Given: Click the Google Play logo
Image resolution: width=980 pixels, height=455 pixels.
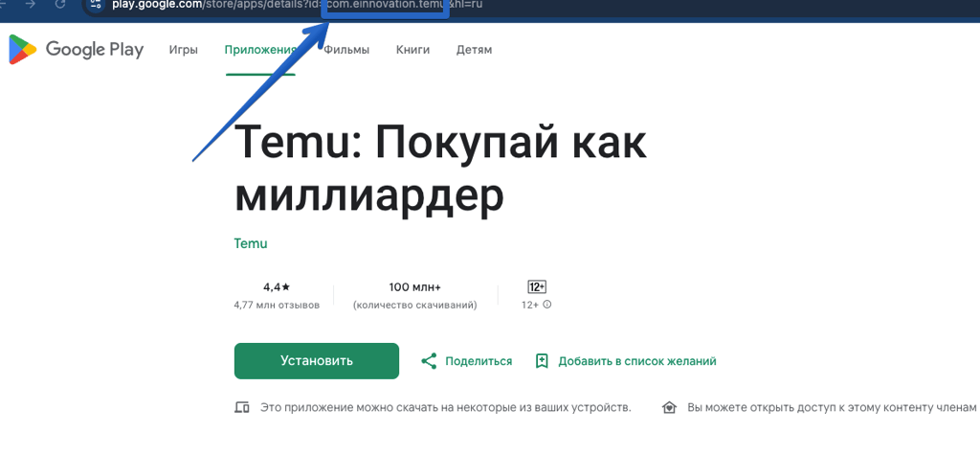Looking at the screenshot, I should [x=76, y=50].
